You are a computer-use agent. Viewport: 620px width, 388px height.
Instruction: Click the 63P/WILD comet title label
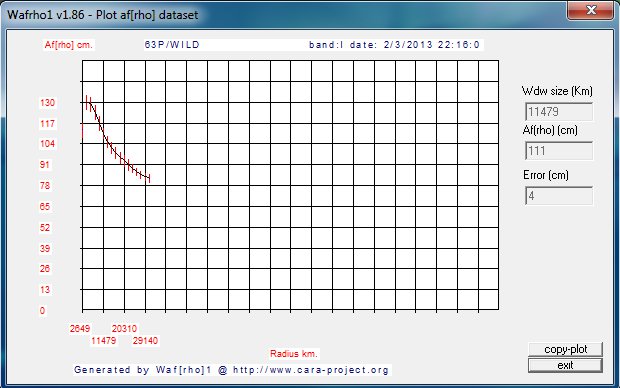point(172,45)
